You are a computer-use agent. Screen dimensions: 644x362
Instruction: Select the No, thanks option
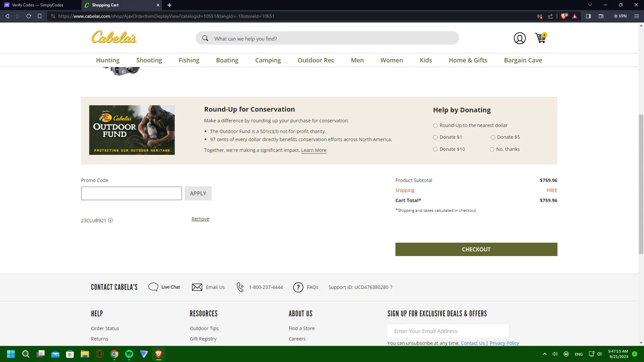coord(492,149)
